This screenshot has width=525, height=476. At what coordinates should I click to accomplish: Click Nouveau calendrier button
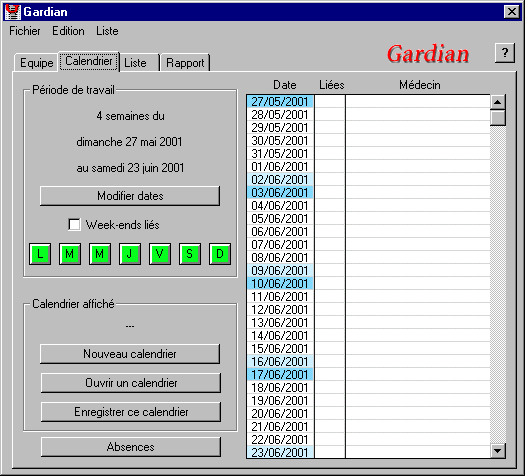(x=130, y=354)
